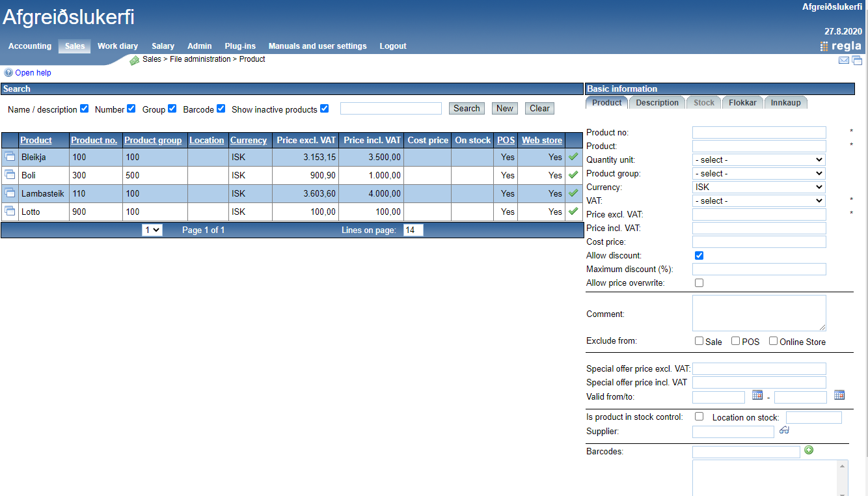Viewport: 868px width, 496px height.
Task: Click the help question mark icon
Action: 8,73
